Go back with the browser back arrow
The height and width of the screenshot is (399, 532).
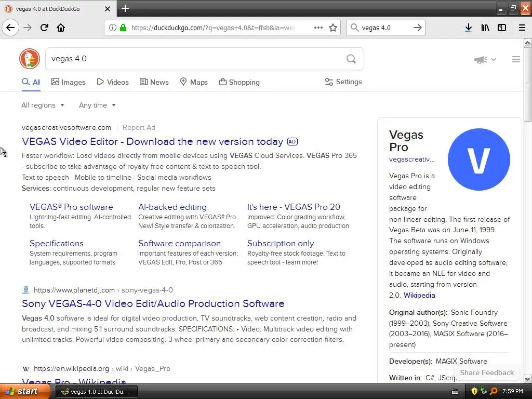tap(10, 28)
